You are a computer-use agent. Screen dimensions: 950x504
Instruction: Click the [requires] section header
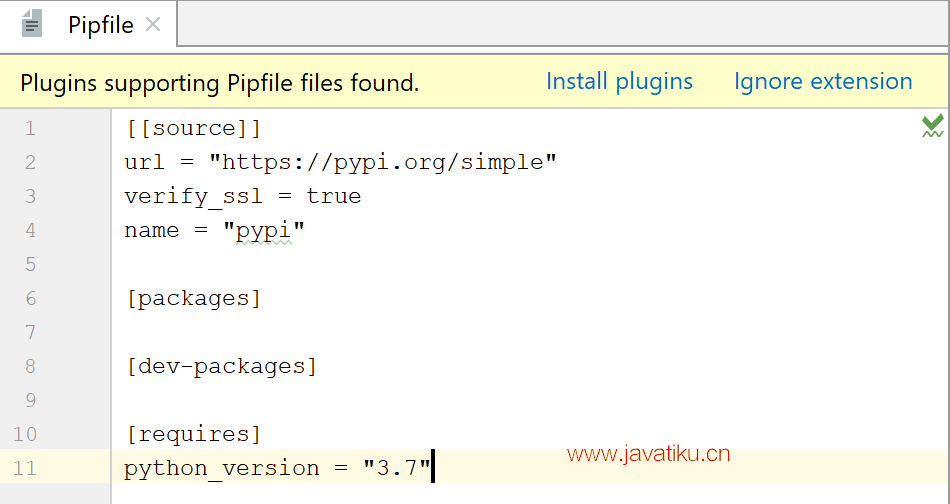point(193,434)
